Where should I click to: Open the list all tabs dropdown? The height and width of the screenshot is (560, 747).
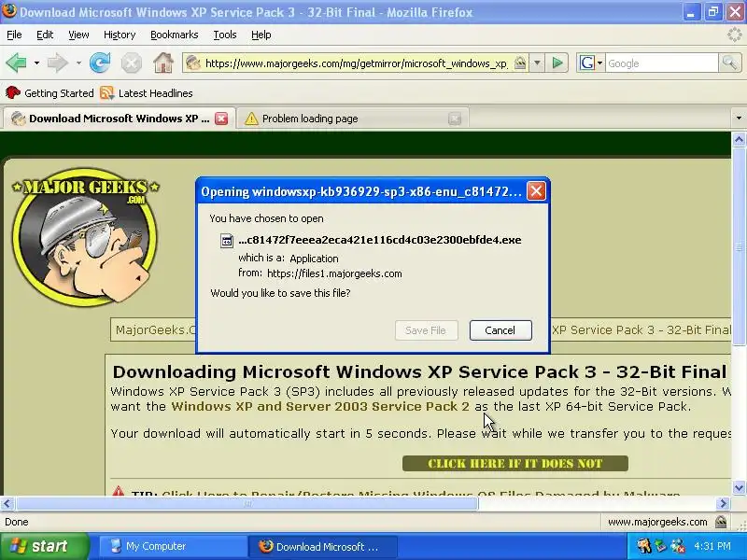pyautogui.click(x=739, y=119)
